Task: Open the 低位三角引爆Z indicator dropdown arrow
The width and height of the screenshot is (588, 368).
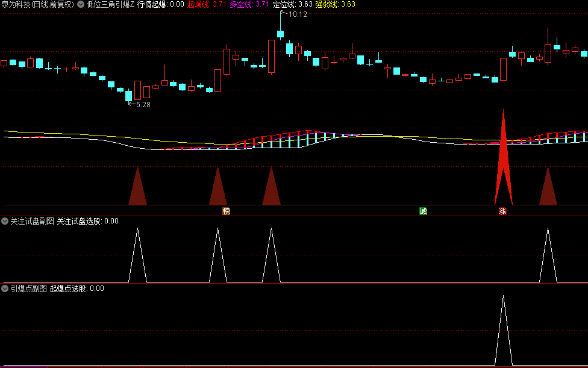Action: pyautogui.click(x=81, y=4)
